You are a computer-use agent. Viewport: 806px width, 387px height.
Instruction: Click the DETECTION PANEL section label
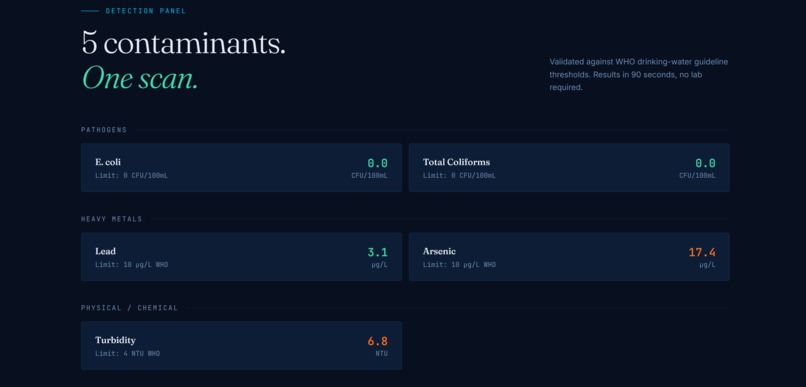click(x=145, y=11)
